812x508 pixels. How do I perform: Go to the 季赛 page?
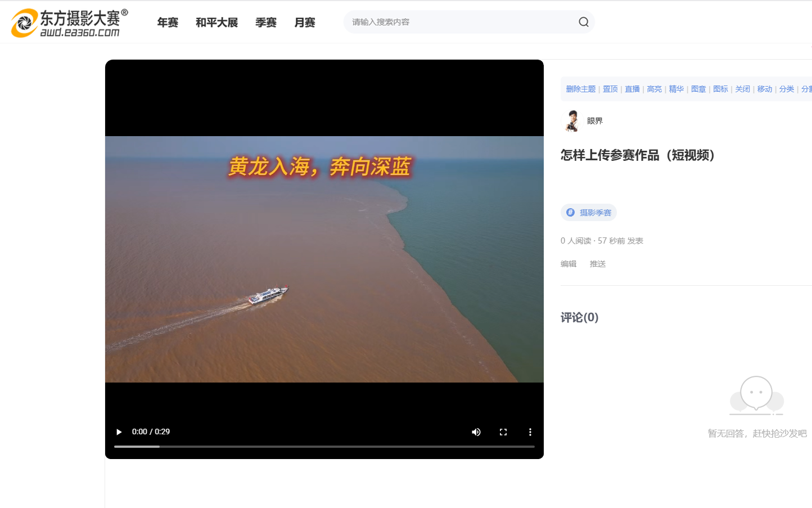tap(266, 23)
